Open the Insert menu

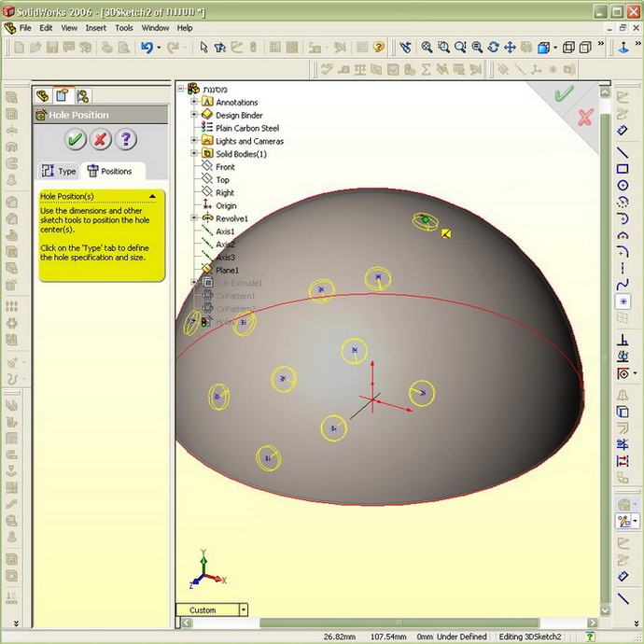tap(96, 28)
